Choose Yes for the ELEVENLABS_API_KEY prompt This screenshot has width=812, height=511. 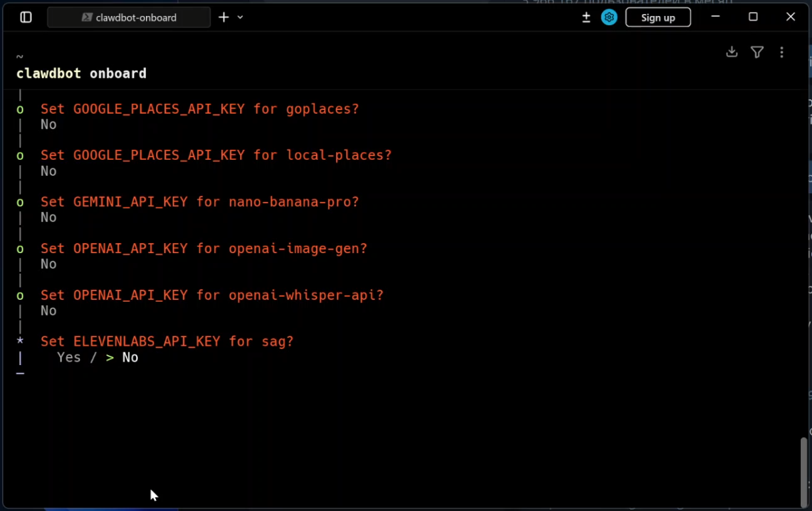[69, 358]
